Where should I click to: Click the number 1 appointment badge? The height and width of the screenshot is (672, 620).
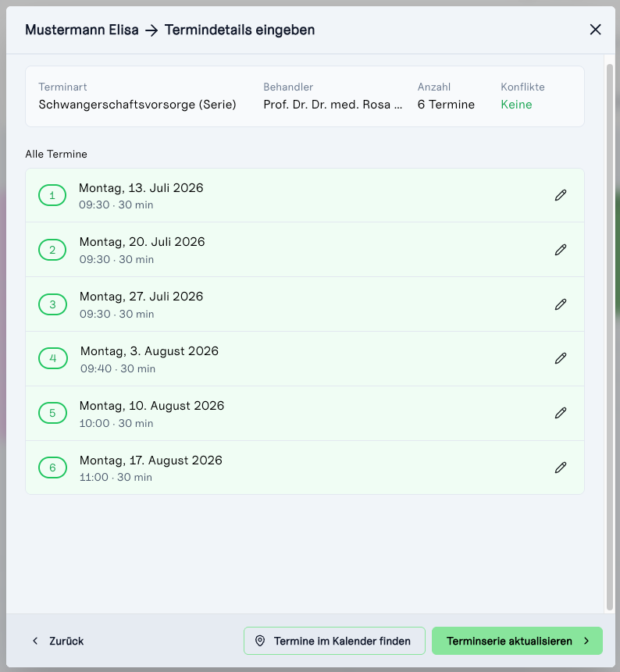pos(52,195)
